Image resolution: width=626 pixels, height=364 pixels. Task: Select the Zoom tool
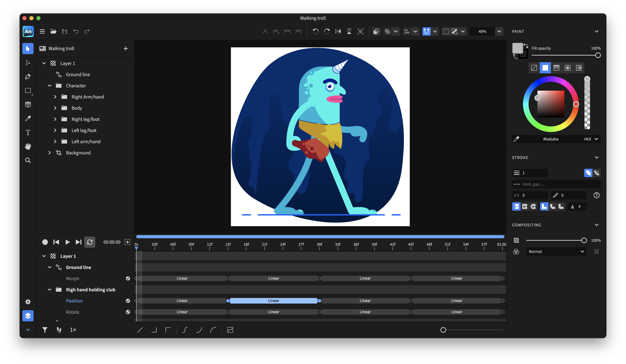[x=28, y=160]
